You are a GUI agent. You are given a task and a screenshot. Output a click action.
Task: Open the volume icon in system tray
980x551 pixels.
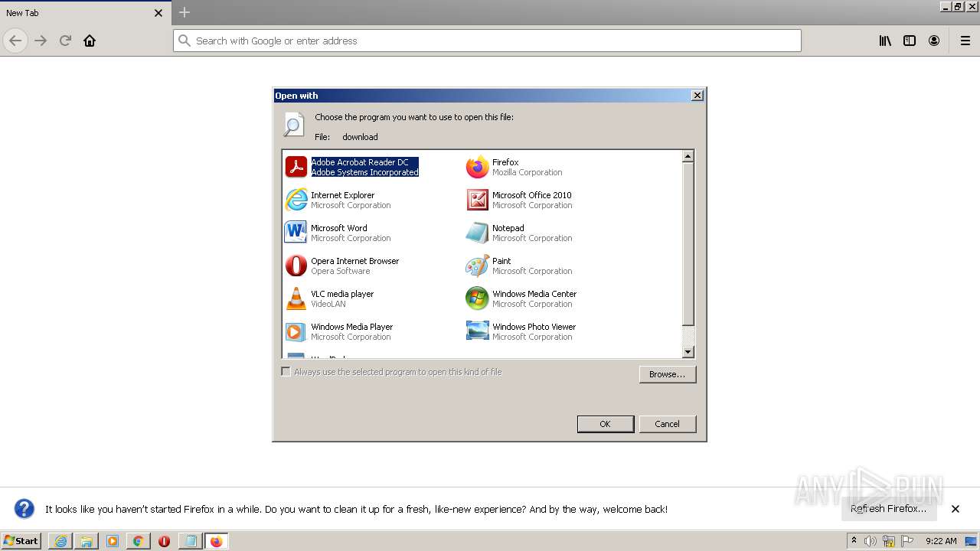[871, 541]
